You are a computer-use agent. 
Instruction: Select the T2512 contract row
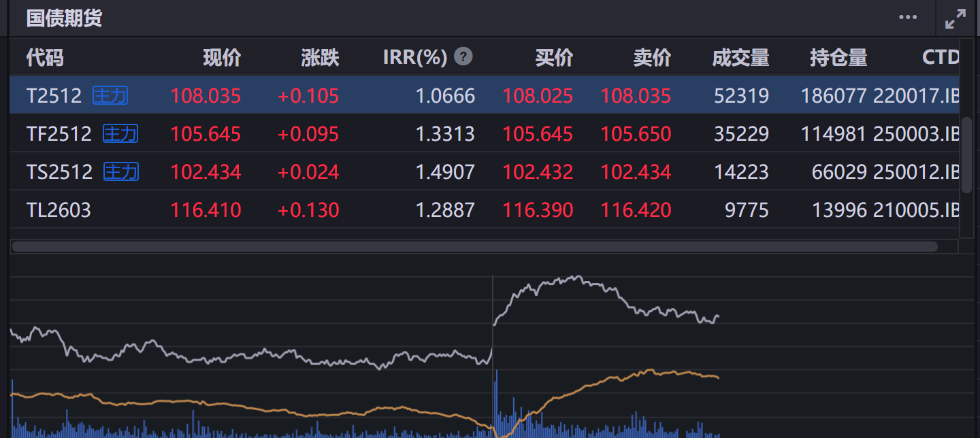click(x=484, y=95)
